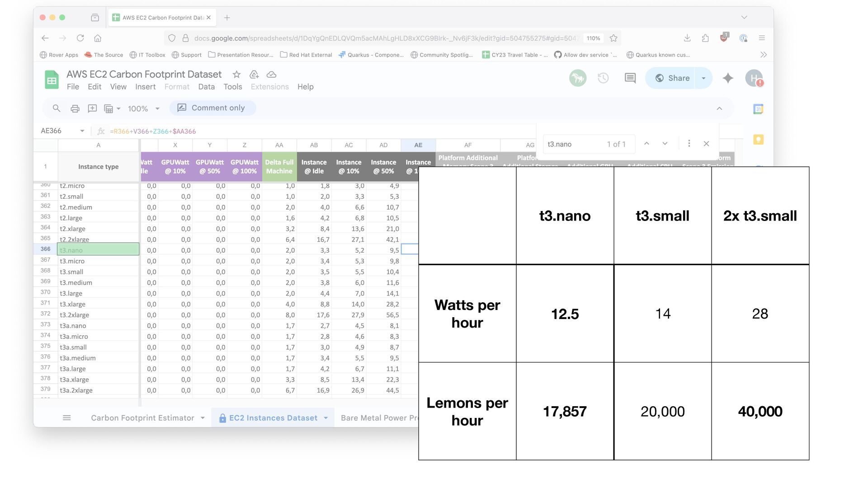Viewport: 868px width, 488px height.
Task: Collapse the toolbar with chevron arrow
Action: 719,108
